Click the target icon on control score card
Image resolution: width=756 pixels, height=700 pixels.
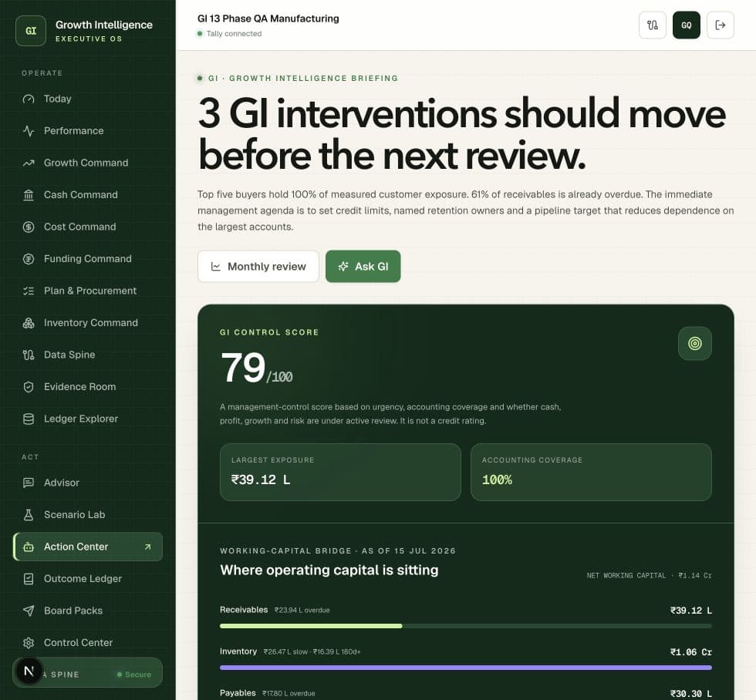[x=695, y=344]
